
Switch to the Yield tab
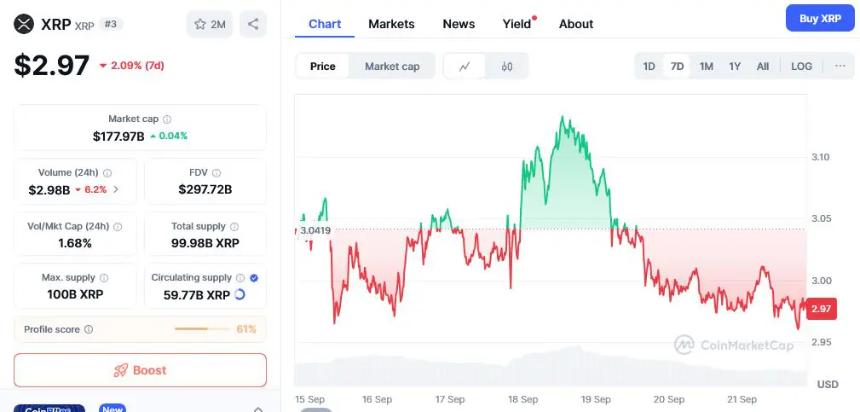click(517, 23)
